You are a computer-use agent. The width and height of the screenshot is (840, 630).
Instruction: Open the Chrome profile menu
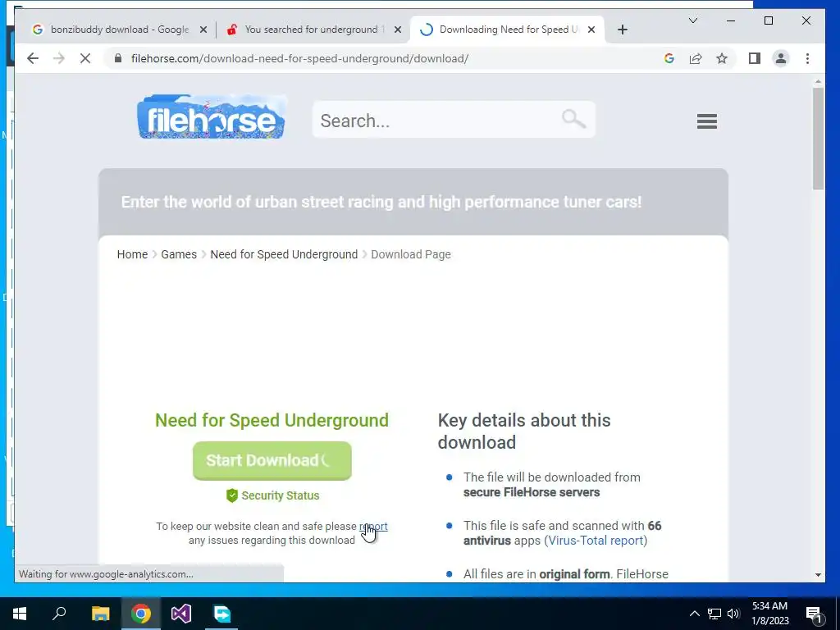point(781,58)
